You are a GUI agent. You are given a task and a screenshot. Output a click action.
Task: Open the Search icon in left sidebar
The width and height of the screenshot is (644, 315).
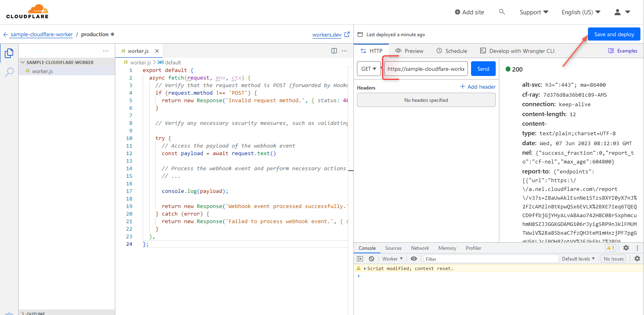tap(9, 72)
